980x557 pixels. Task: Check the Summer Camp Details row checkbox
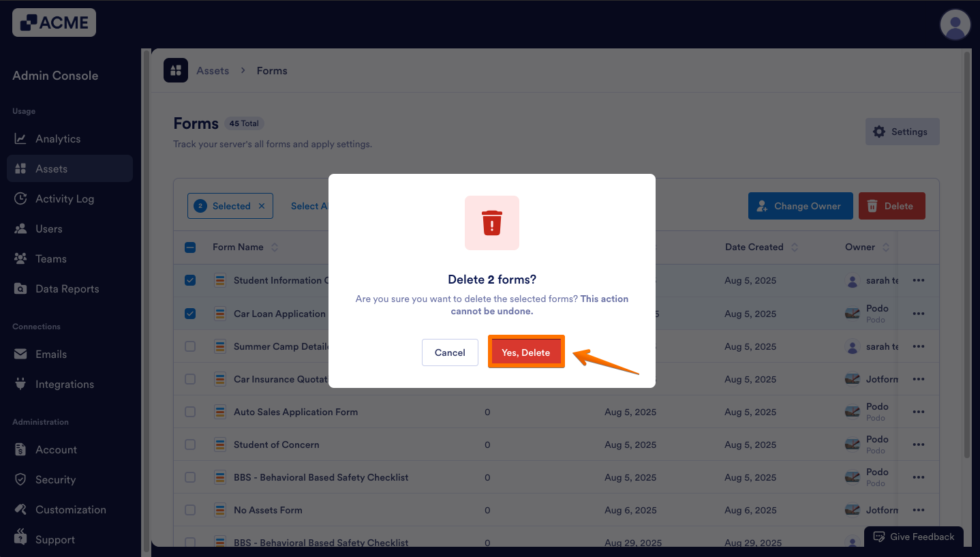(190, 346)
